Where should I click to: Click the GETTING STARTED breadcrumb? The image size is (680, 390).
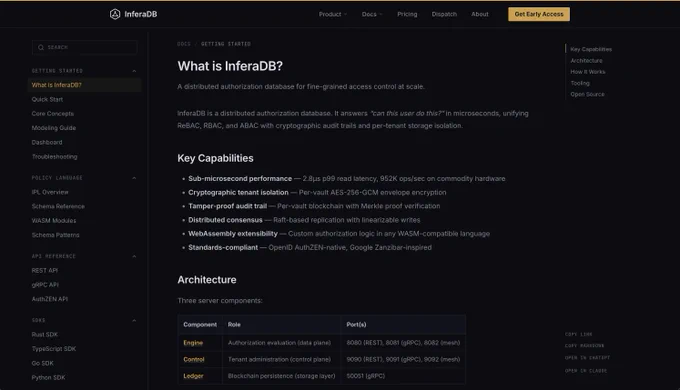pyautogui.click(x=226, y=44)
